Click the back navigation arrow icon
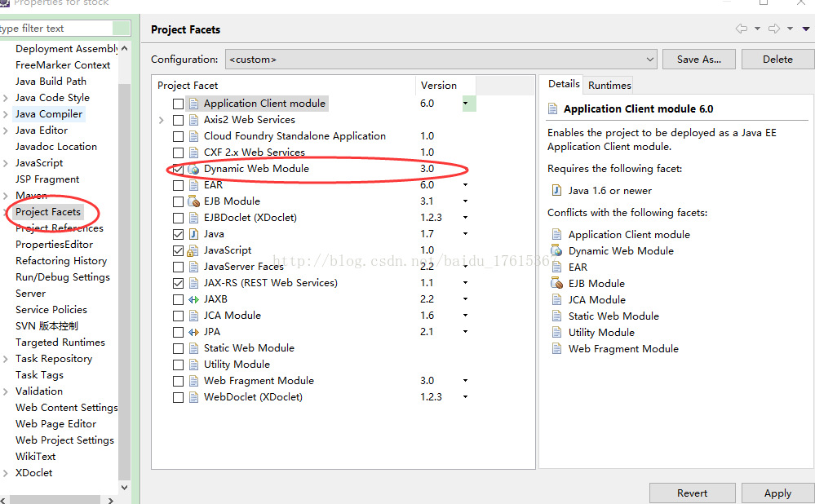Viewport: 815px width, 504px height. [x=741, y=29]
